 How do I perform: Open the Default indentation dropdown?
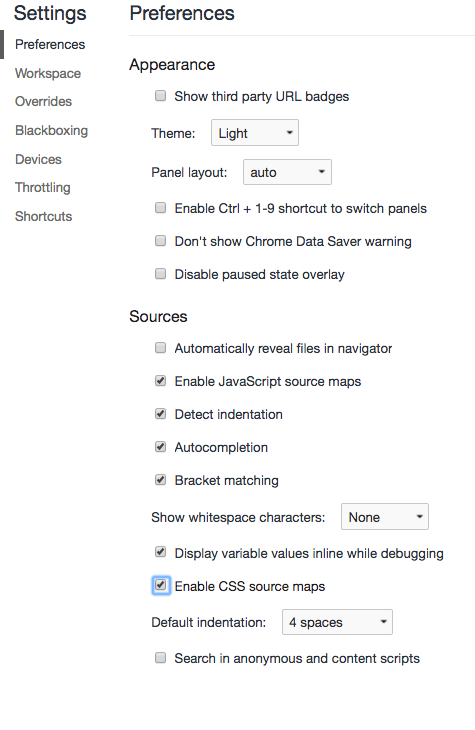[337, 622]
